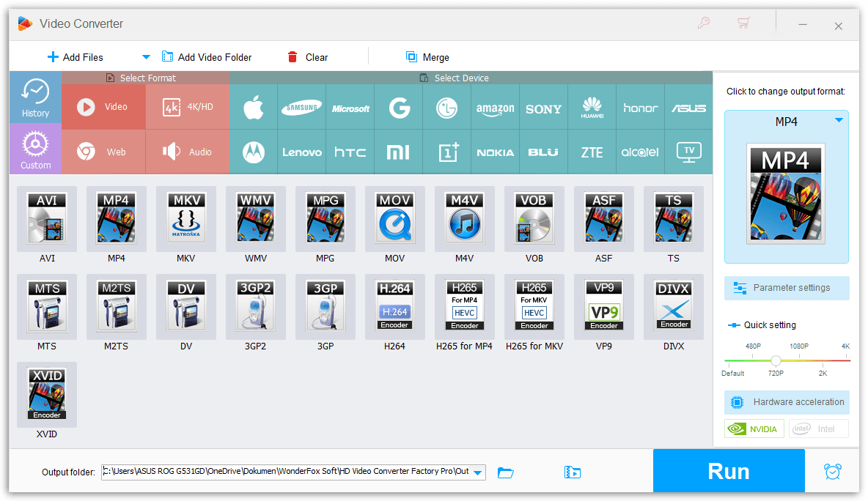Screen dimensions: 868x501
Task: Pick the M2TS format icon
Action: [117, 307]
